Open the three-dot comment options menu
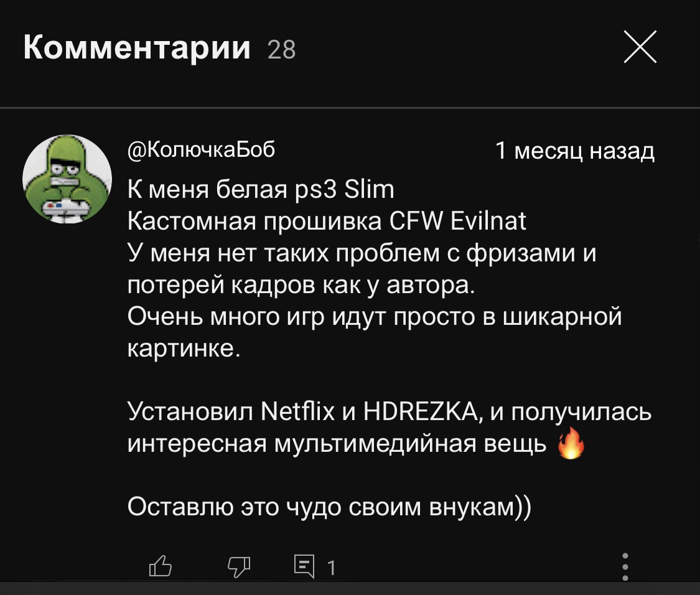 point(625,566)
